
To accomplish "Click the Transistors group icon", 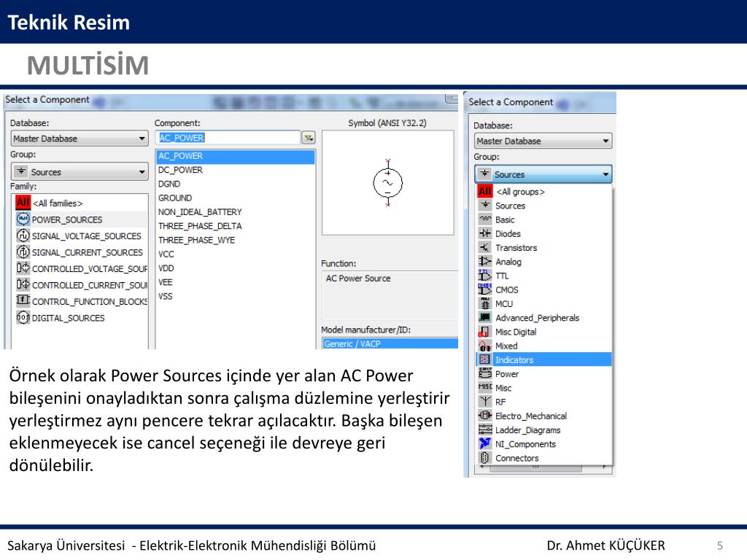I will 485,247.
